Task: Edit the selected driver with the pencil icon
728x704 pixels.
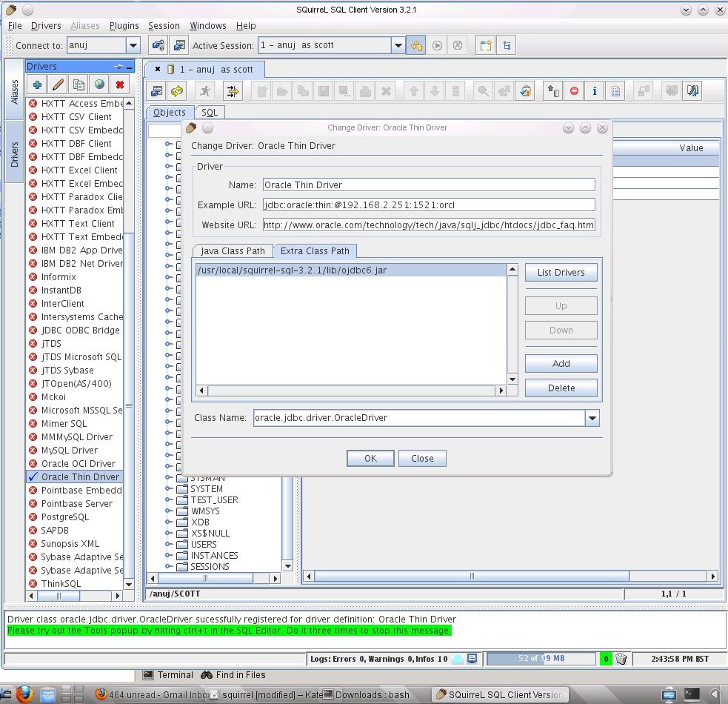Action: pos(57,84)
